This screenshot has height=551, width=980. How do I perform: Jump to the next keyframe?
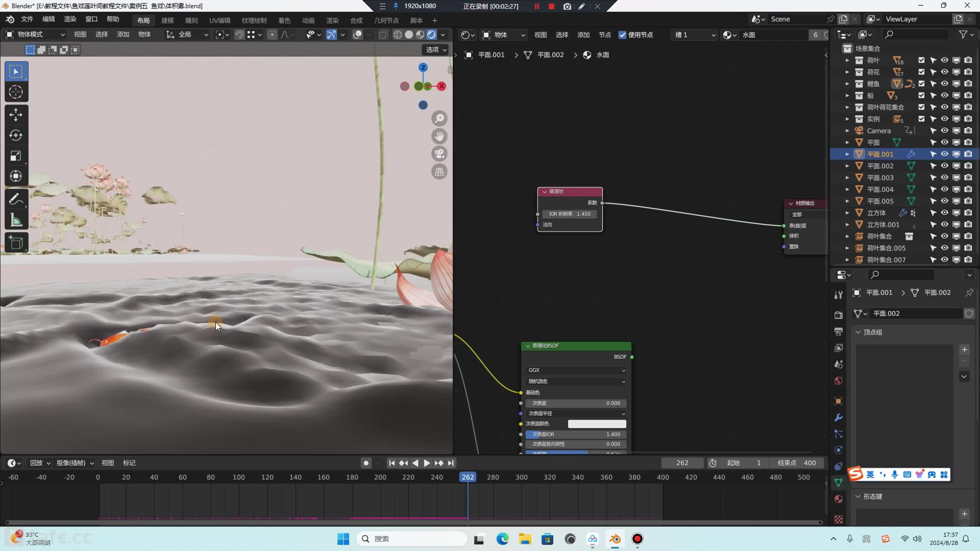tap(439, 463)
